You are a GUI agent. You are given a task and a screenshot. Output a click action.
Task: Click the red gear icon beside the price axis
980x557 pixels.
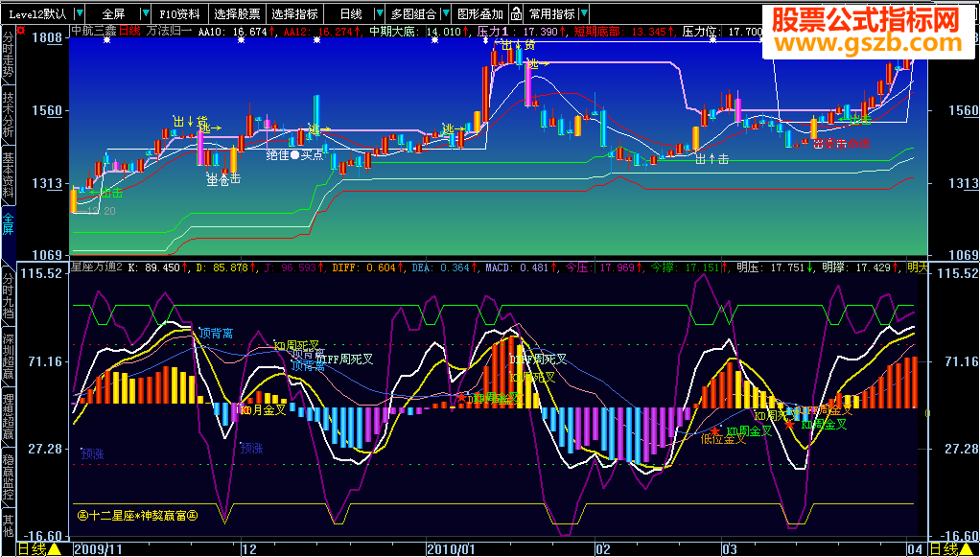coord(21,30)
